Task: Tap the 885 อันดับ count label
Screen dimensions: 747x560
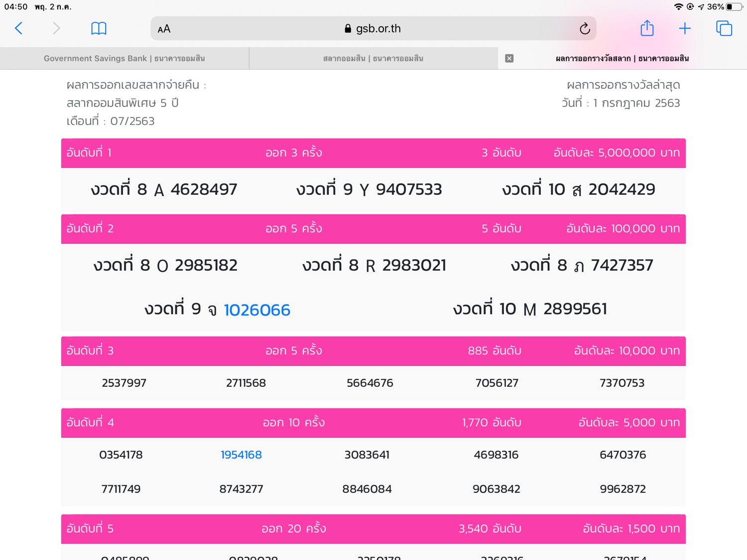Action: point(495,350)
